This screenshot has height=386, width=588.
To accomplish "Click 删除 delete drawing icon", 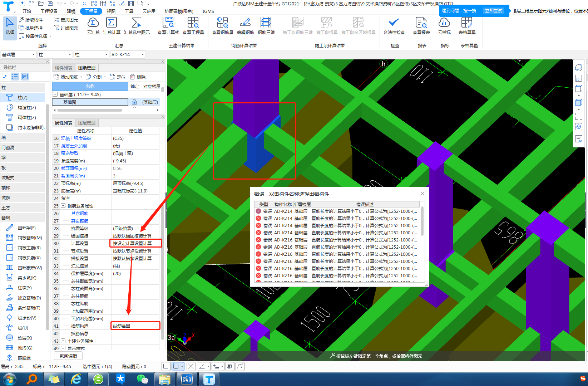I will click(138, 77).
